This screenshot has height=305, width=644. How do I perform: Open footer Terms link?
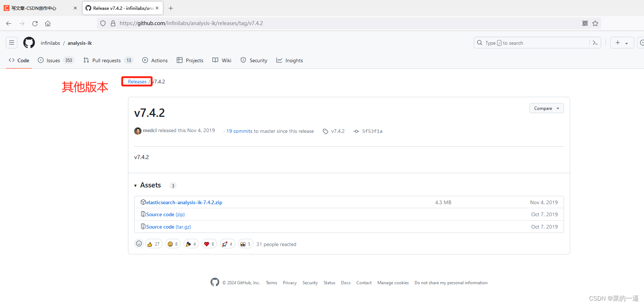point(271,283)
